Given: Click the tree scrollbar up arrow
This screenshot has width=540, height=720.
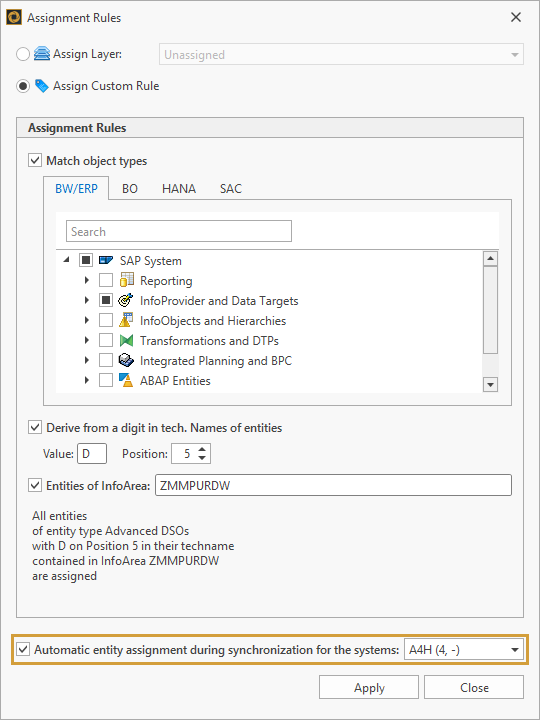Looking at the screenshot, I should point(491,258).
